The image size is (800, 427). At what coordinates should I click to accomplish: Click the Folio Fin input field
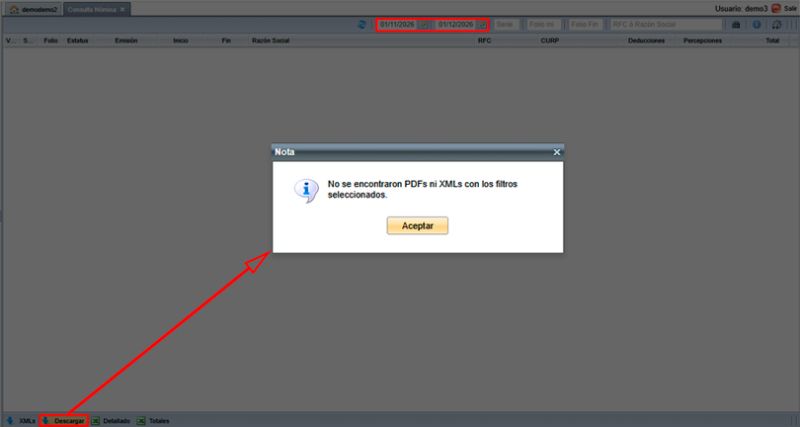(x=585, y=24)
